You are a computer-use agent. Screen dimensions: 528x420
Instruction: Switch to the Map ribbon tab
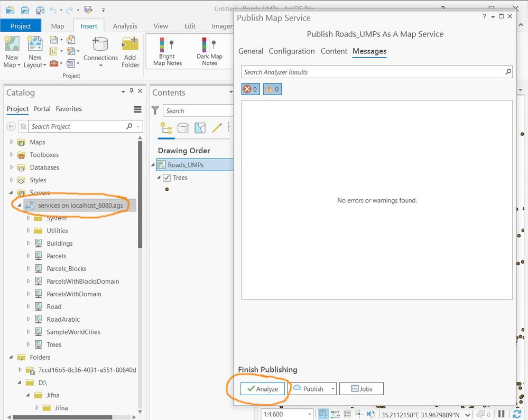click(58, 26)
